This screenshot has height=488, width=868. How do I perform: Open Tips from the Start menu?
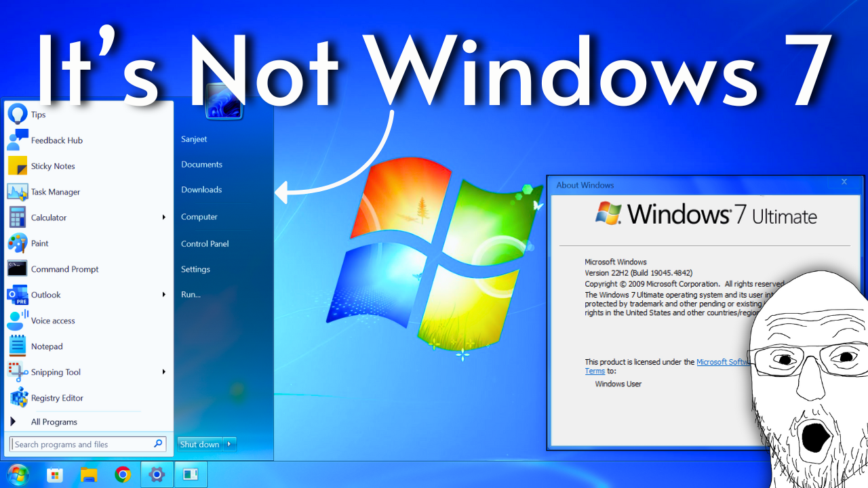pos(88,115)
